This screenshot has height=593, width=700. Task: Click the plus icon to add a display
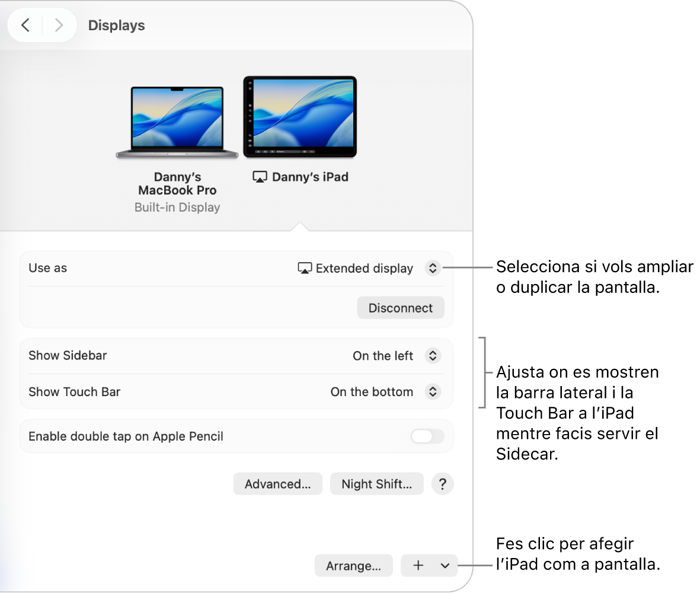[x=419, y=566]
